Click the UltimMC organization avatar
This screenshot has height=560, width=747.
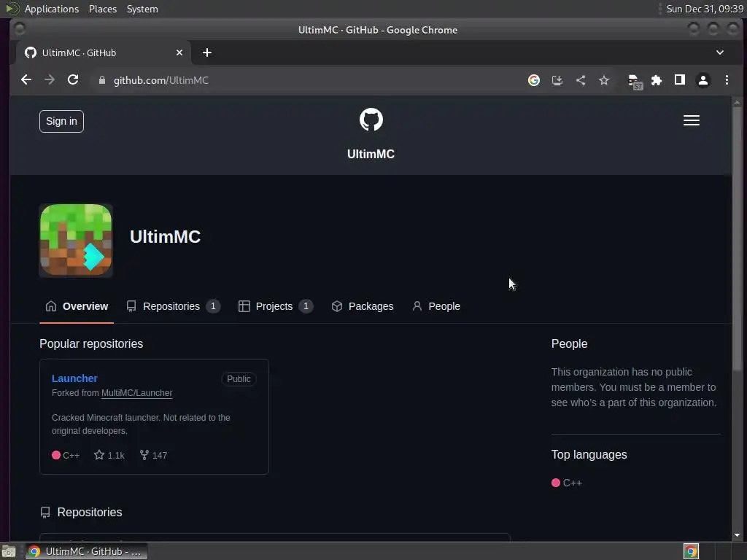coord(76,241)
